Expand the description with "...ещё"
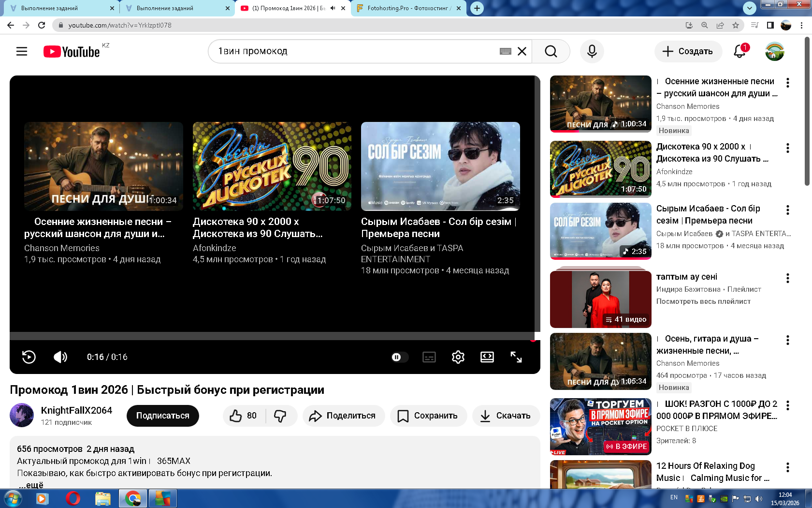Viewport: 812px width, 508px height. pos(31,485)
